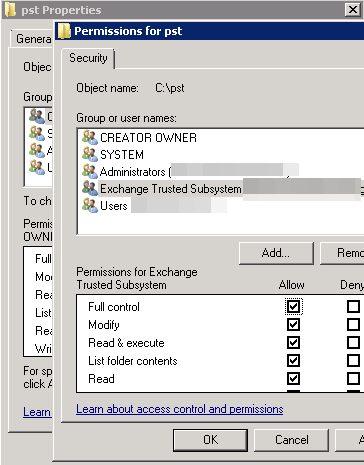
Task: Click the folder icon in Permissions title bar
Action: pyautogui.click(x=64, y=31)
